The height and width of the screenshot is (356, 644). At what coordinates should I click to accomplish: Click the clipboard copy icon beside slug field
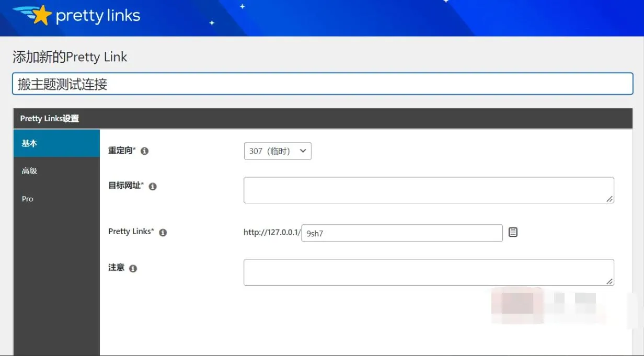pos(513,232)
